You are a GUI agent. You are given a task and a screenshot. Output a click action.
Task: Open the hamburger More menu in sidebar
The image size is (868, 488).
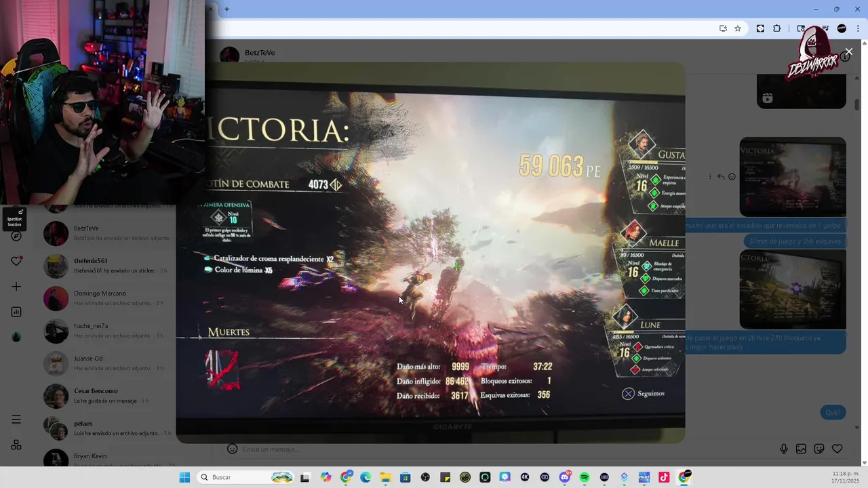pos(16,420)
